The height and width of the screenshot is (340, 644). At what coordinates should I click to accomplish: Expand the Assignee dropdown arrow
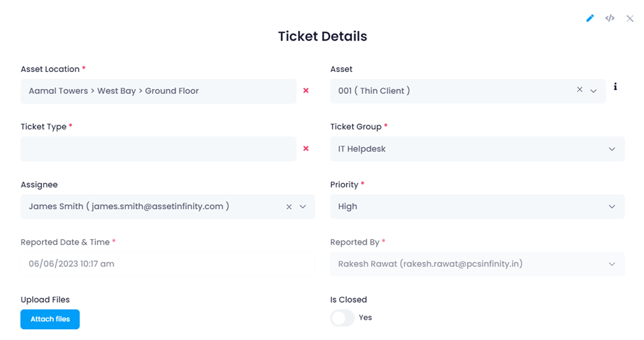click(303, 206)
